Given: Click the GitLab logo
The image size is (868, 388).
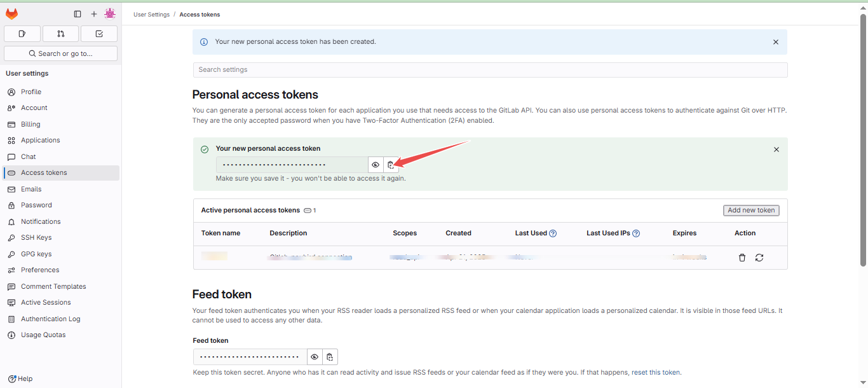Looking at the screenshot, I should pyautogui.click(x=11, y=13).
